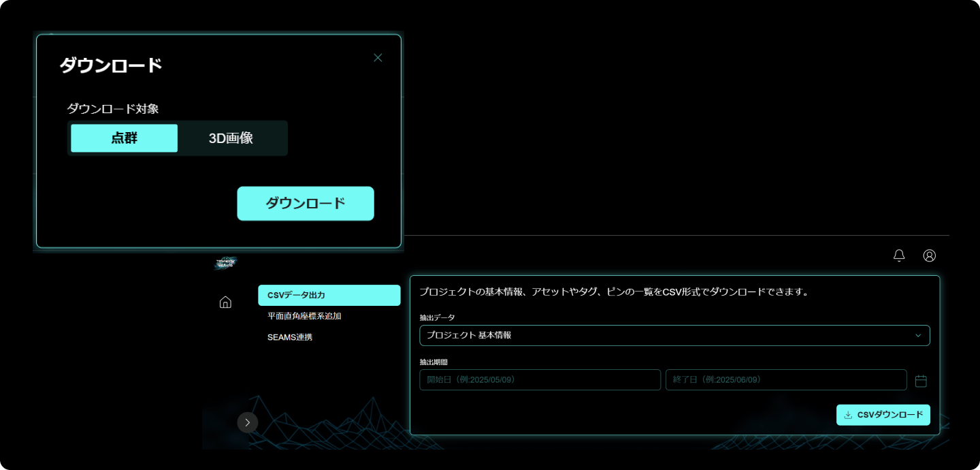Focus the 終了日 end date field
The height and width of the screenshot is (470, 980).
coord(785,379)
